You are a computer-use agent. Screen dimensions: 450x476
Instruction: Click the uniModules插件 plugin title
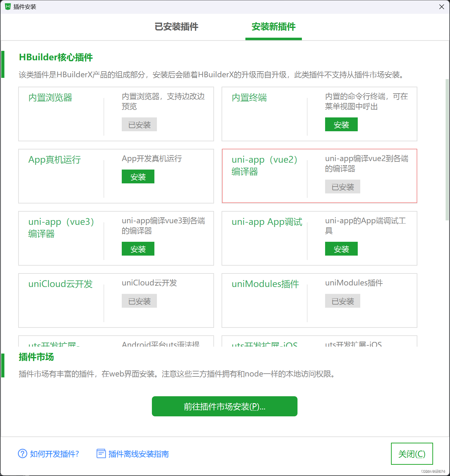265,284
